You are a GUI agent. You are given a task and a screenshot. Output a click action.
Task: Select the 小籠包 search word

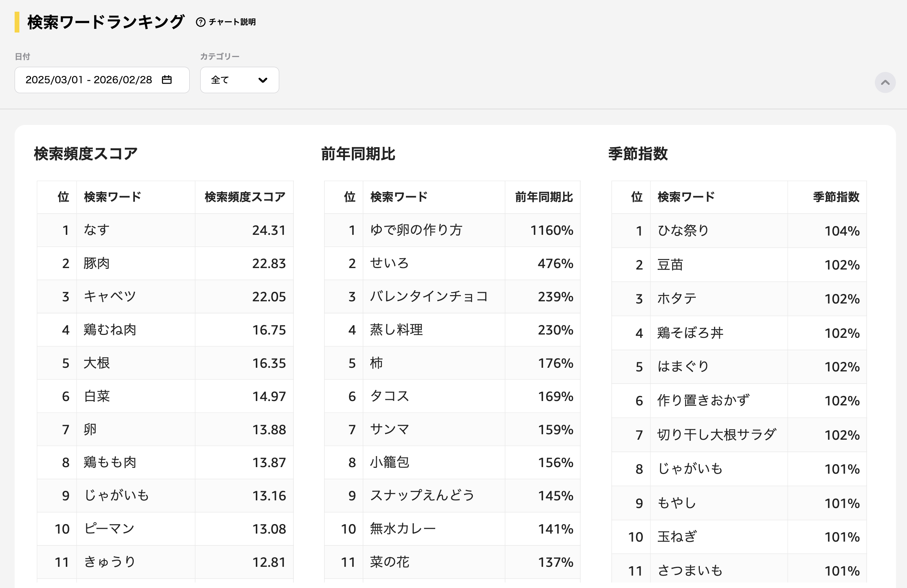[x=390, y=462]
